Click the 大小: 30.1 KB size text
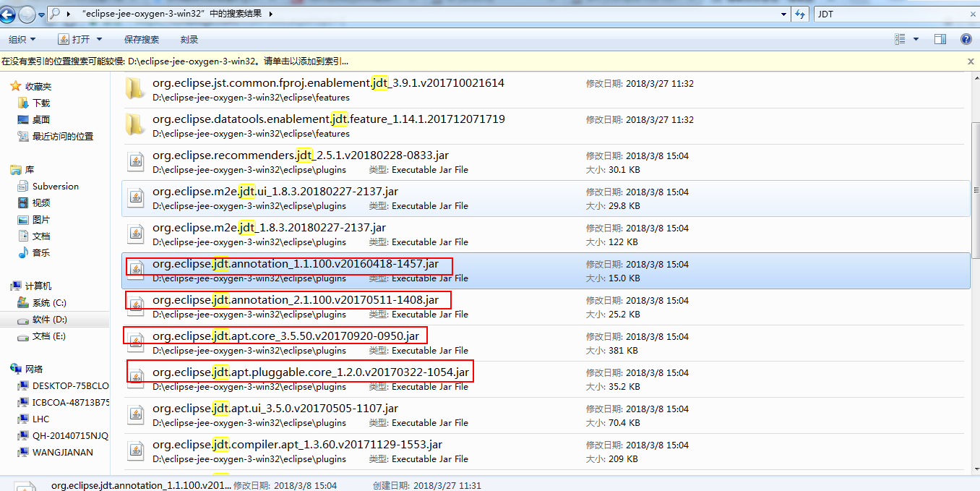The height and width of the screenshot is (491, 980). 613,170
